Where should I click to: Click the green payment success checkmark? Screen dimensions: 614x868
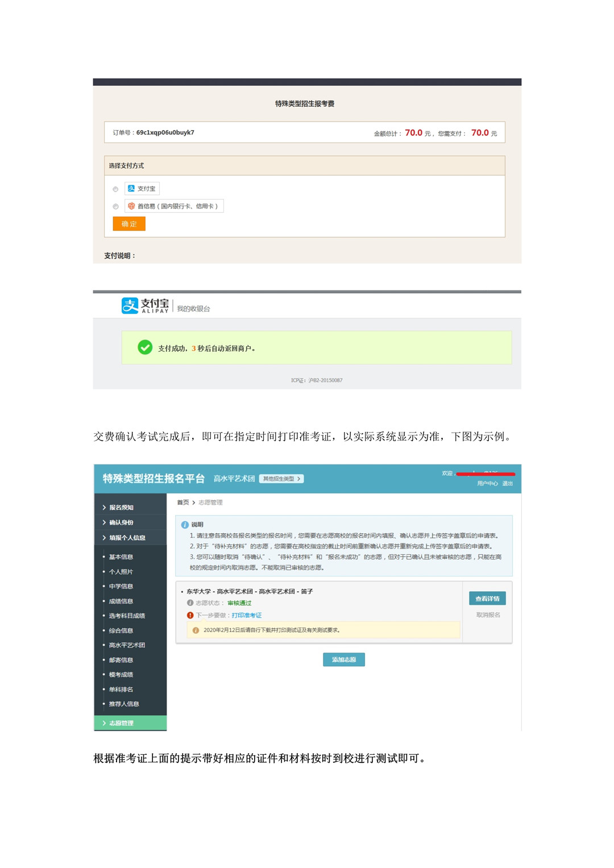click(145, 347)
